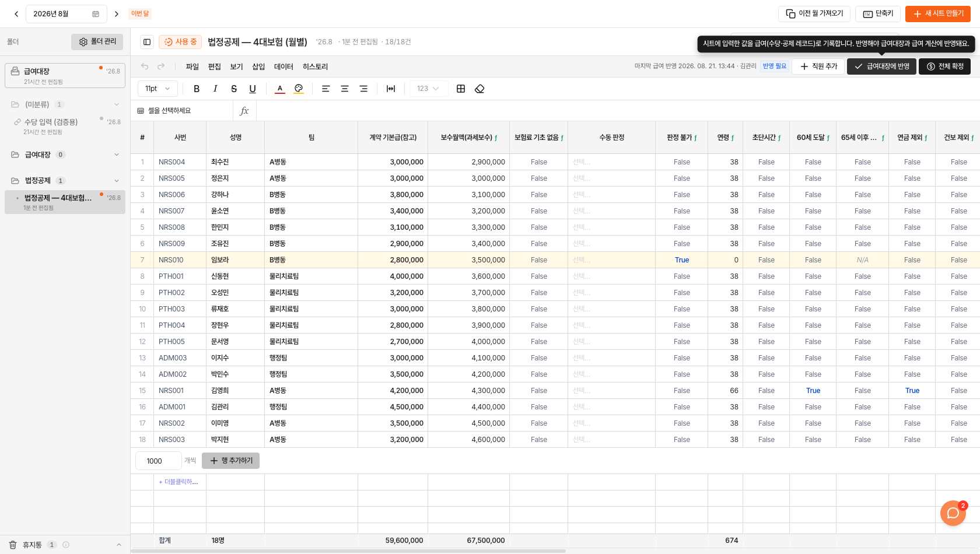Image resolution: width=980 pixels, height=554 pixels.
Task: Redo last action
Action: click(161, 66)
